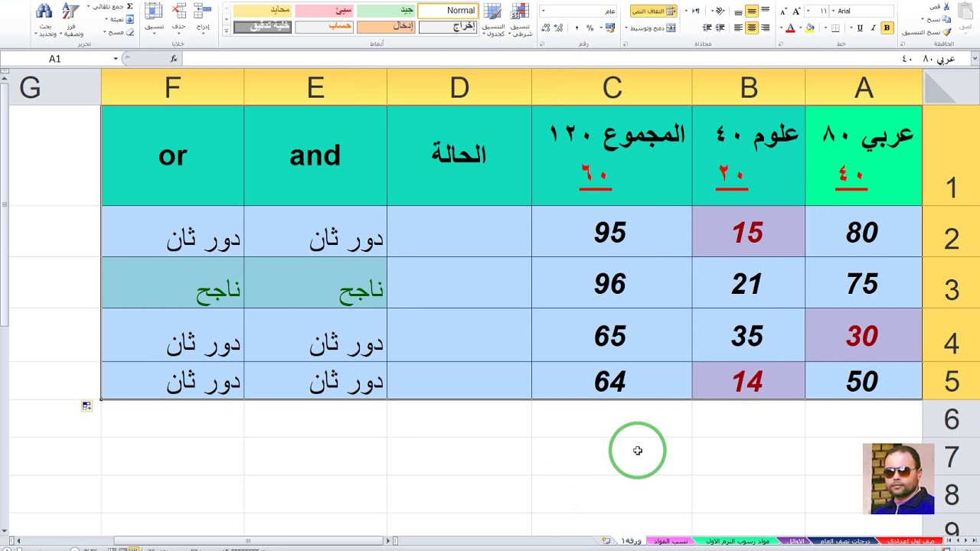Align text right
Screen dimensions: 980x551
click(x=765, y=28)
